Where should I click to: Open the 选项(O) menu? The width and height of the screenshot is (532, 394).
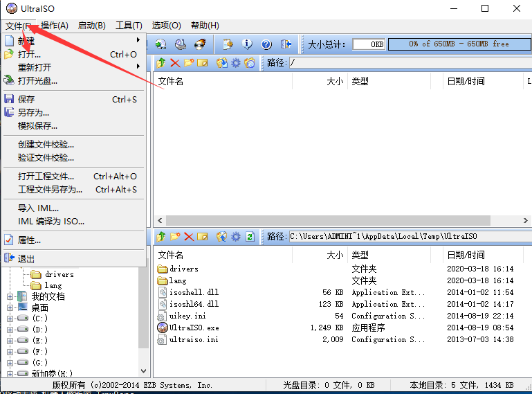point(166,26)
